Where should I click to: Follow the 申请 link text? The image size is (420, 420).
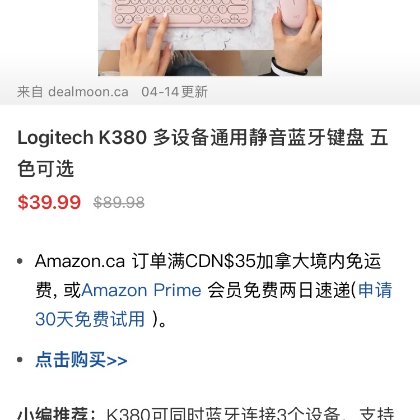click(x=375, y=290)
